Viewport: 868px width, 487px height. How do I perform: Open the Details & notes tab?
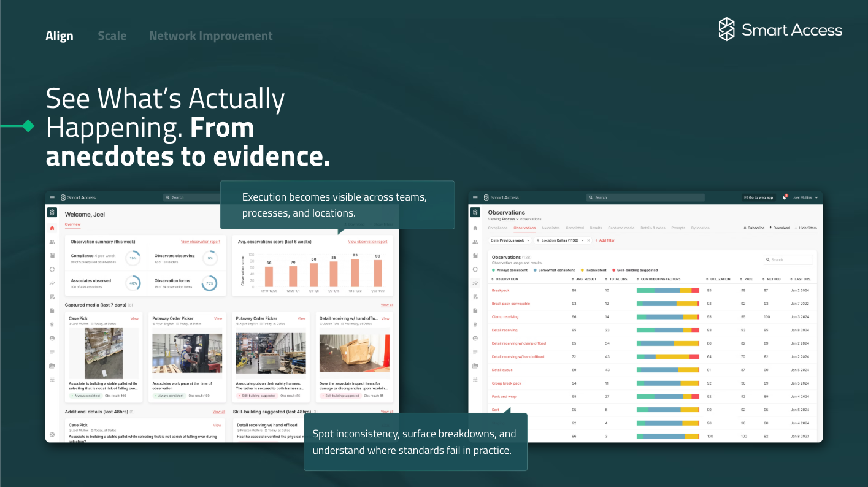(x=653, y=228)
